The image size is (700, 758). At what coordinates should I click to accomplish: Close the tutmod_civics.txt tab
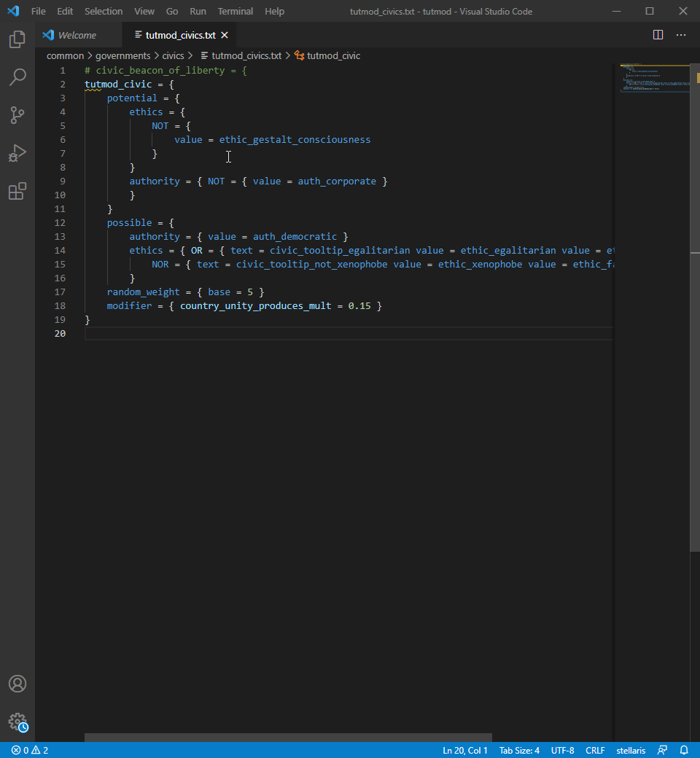pos(225,35)
